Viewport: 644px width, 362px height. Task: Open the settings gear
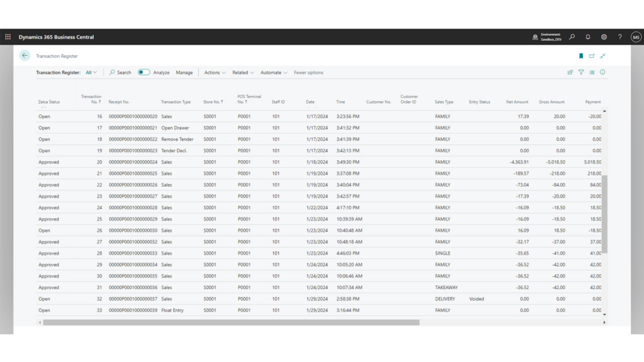[x=604, y=37]
